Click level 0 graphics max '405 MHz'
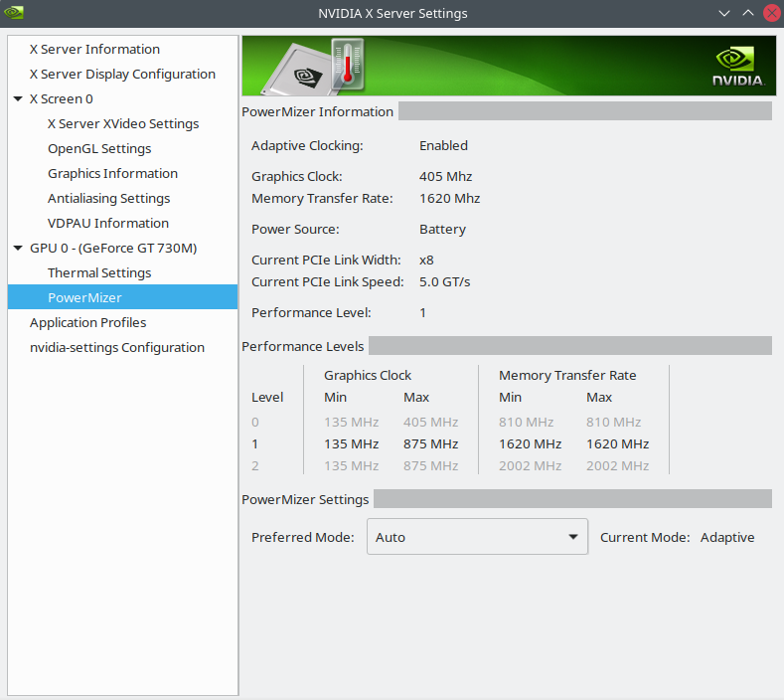 pos(430,423)
